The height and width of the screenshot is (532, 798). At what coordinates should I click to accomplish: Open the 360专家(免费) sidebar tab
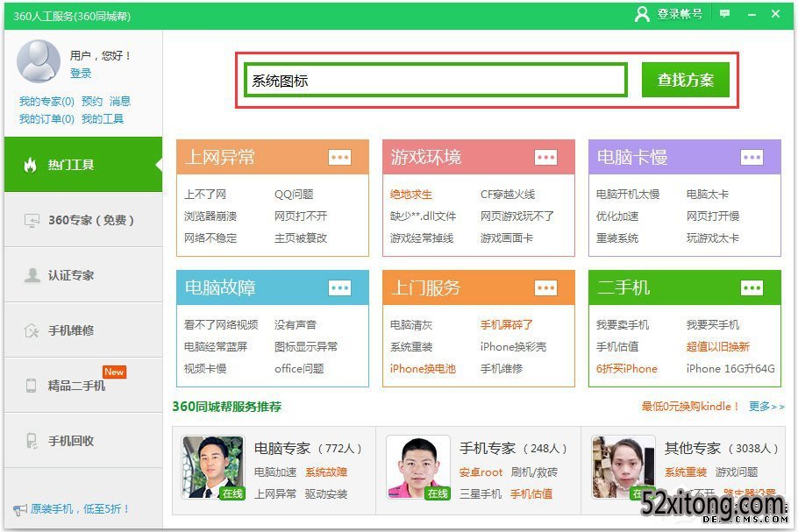tap(83, 220)
